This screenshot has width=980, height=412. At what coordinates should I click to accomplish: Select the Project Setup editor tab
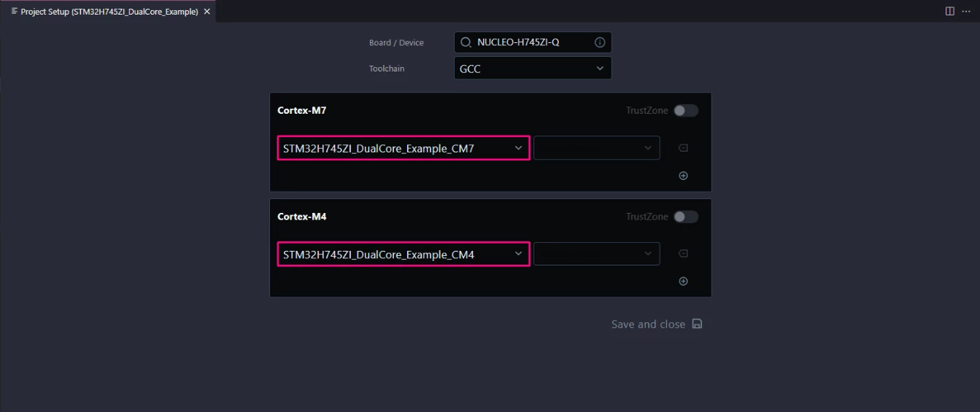click(x=109, y=12)
